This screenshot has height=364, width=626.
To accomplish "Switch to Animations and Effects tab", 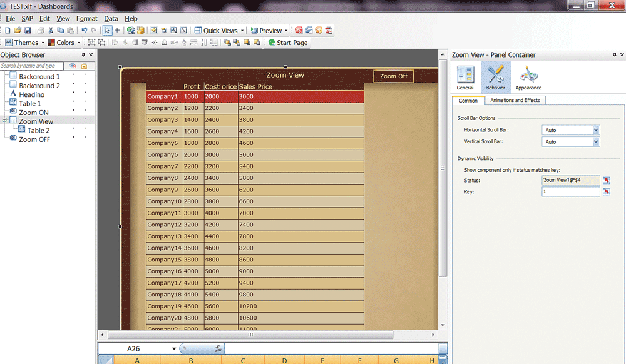I will point(515,100).
